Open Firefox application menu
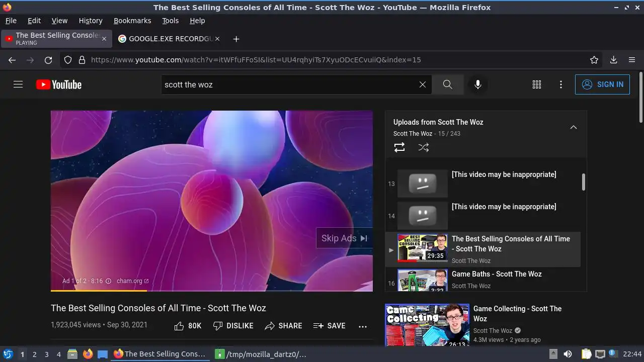The image size is (644, 362). (632, 60)
